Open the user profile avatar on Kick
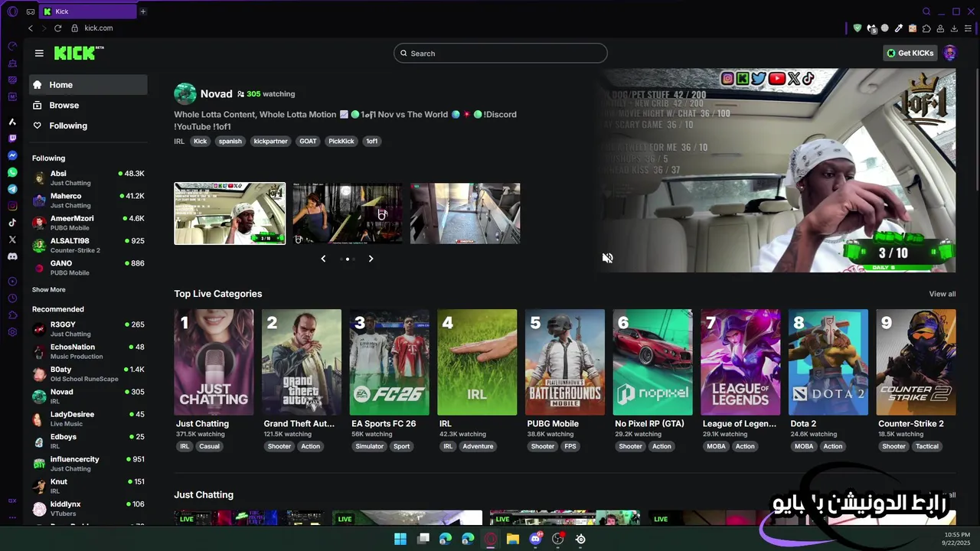Viewport: 980px width, 551px height. coord(950,53)
